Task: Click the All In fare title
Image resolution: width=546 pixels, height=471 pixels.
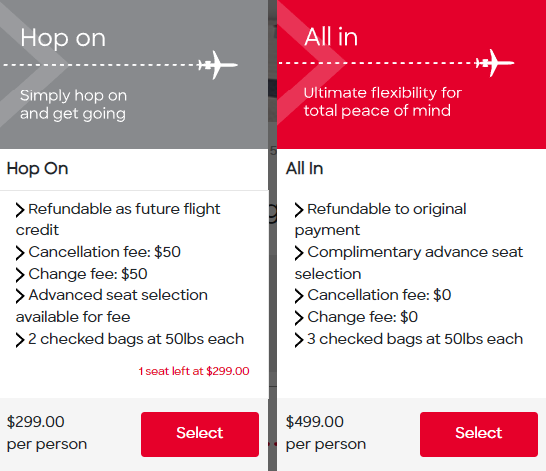Action: click(x=304, y=169)
